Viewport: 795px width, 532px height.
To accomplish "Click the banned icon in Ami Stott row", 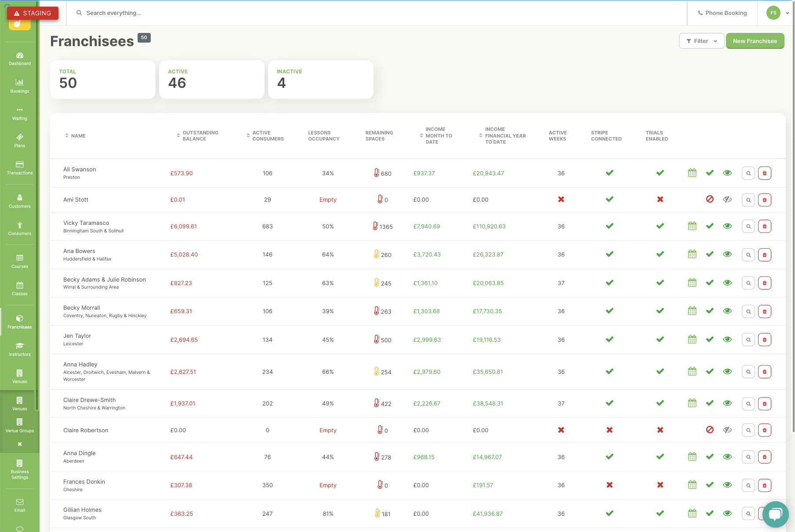I will point(710,199).
